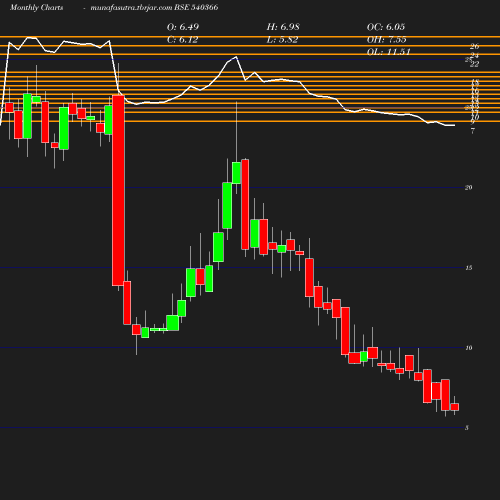
Task: Click the 'OC: 6.05' value
Action: pyautogui.click(x=386, y=27)
